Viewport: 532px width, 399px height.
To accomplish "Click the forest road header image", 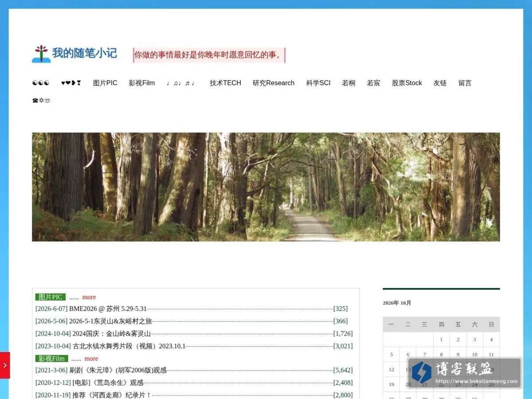I will [x=266, y=187].
